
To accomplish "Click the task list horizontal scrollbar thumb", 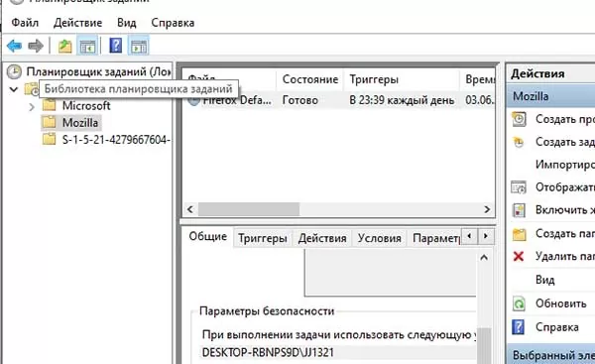I will [x=249, y=209].
